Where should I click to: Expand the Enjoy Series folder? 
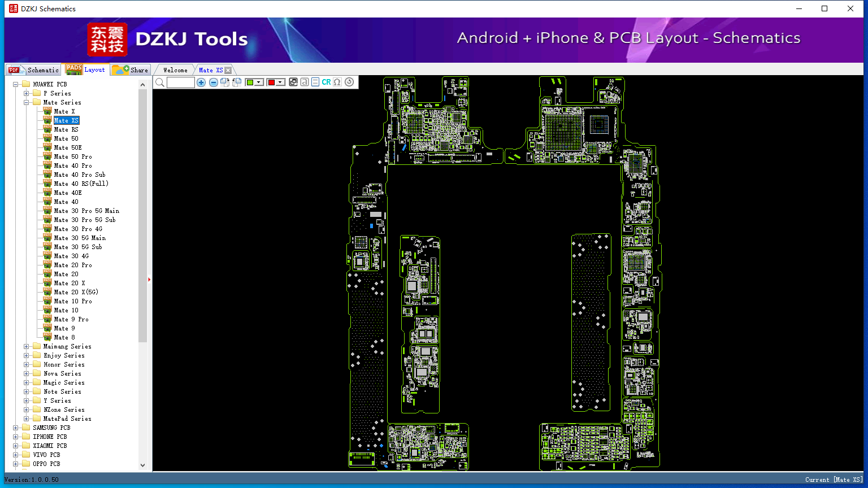pos(26,355)
